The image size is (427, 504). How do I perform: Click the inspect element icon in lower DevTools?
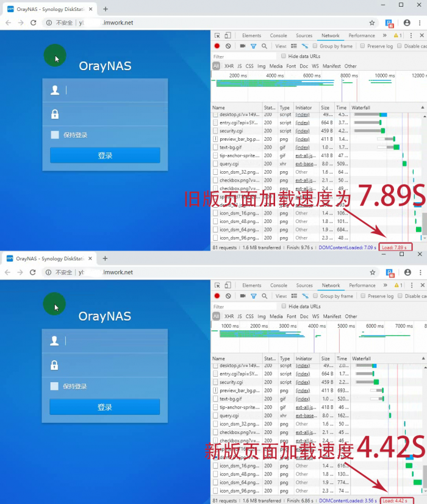tap(217, 285)
